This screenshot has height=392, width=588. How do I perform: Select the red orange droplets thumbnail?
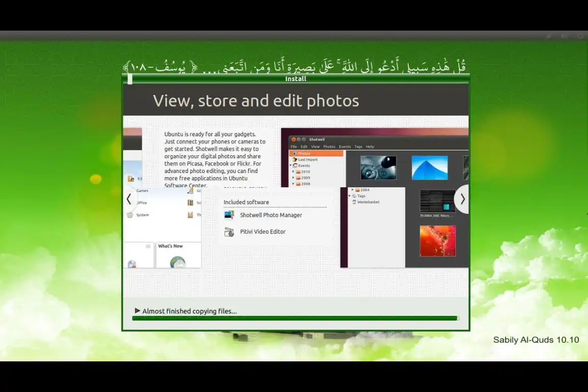[437, 241]
